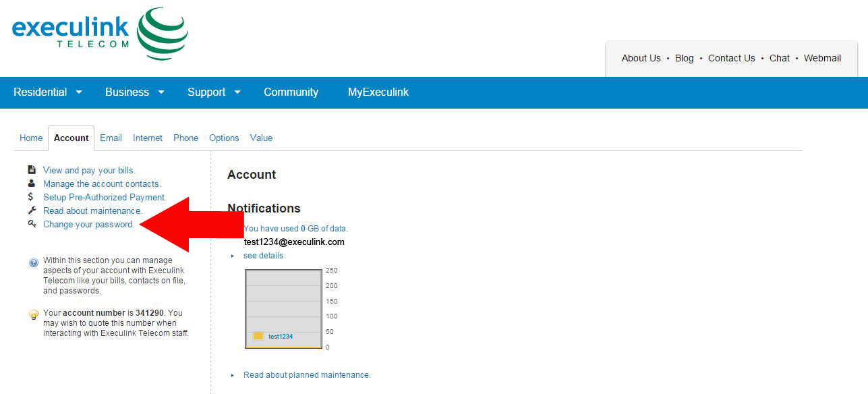This screenshot has width=868, height=394.
Task: Expand the Support menu dropdown
Action: (x=237, y=92)
